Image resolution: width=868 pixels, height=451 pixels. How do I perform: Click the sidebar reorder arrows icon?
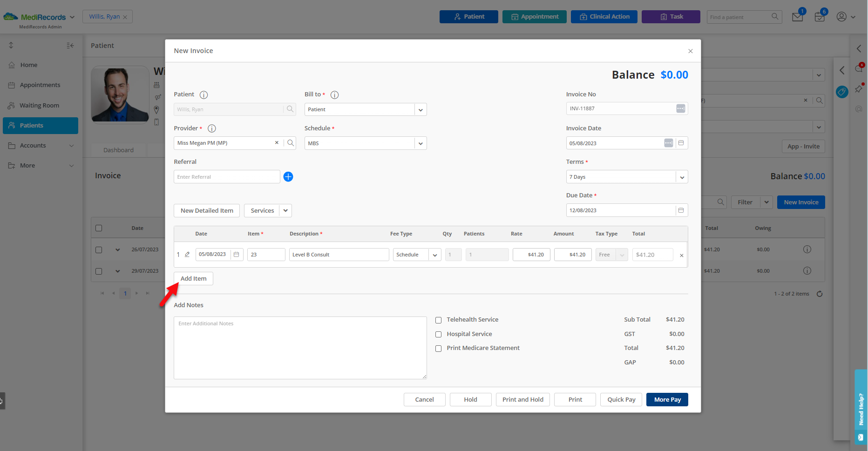point(11,45)
